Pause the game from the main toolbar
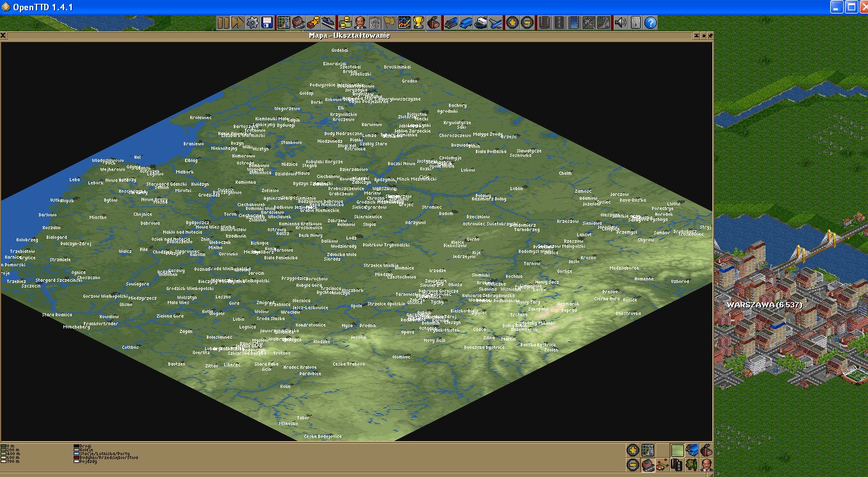 (224, 23)
